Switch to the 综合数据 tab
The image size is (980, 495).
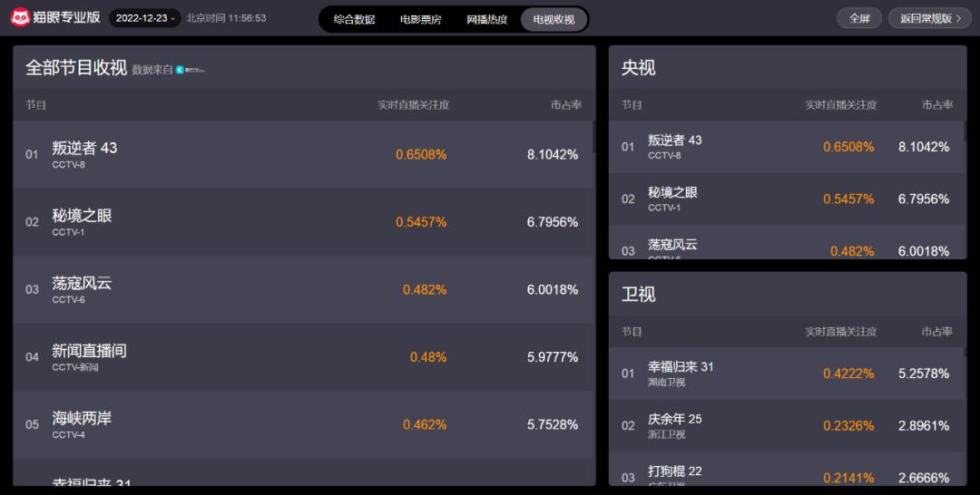354,19
